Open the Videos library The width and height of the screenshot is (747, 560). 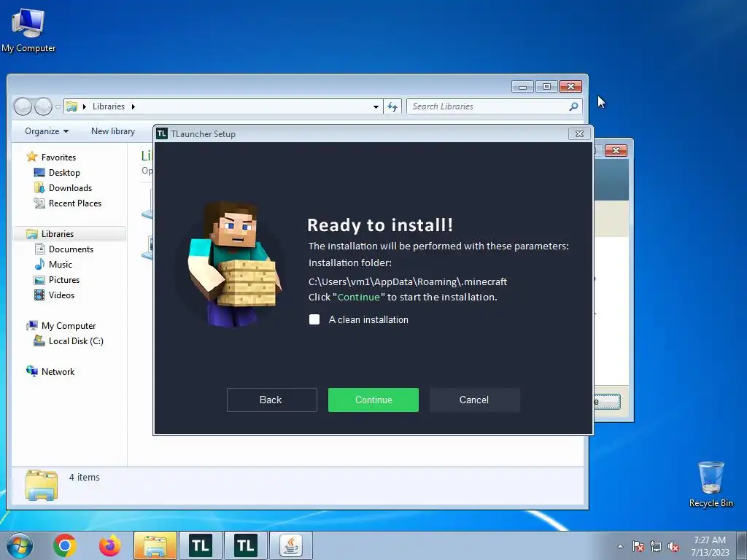61,295
